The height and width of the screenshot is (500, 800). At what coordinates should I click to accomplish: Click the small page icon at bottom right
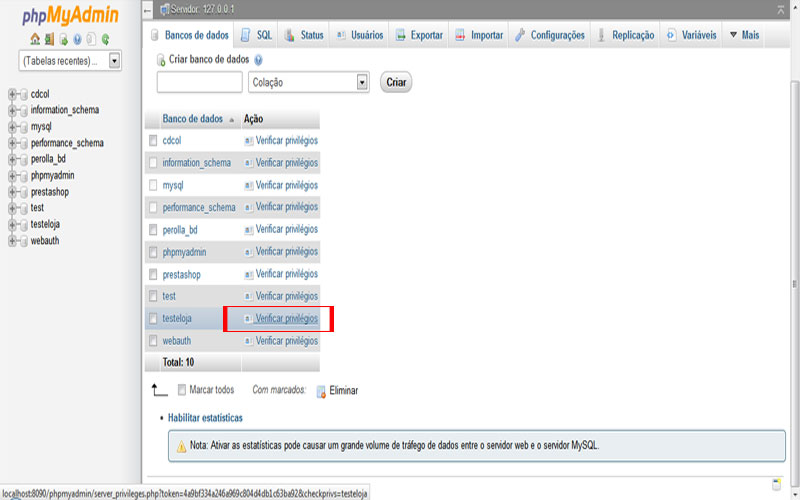click(x=777, y=484)
